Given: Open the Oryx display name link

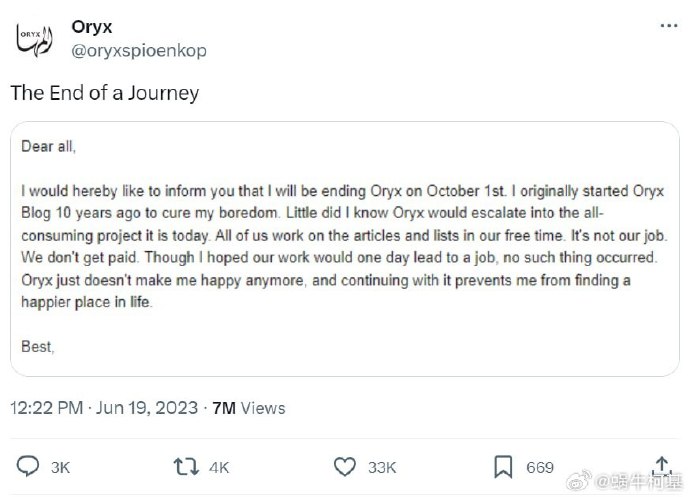Looking at the screenshot, I should pos(92,27).
